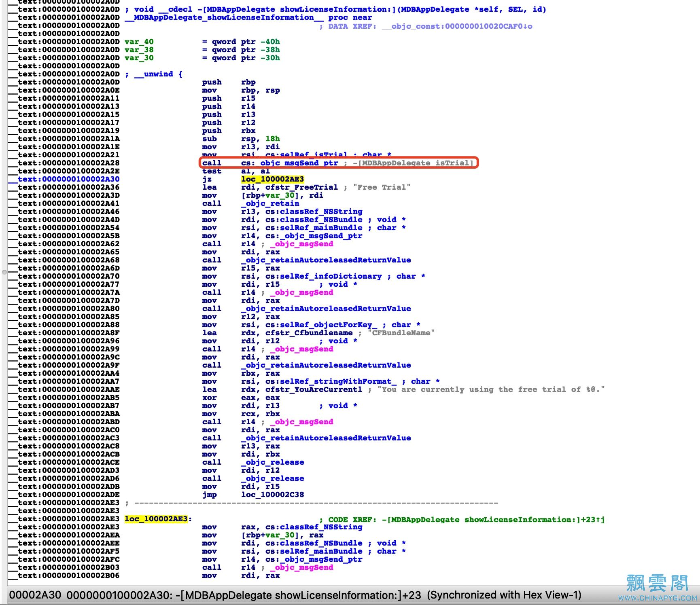Viewport: 700px width, 605px height.
Task: Click the status bar offset 00002A30
Action: pyautogui.click(x=35, y=595)
